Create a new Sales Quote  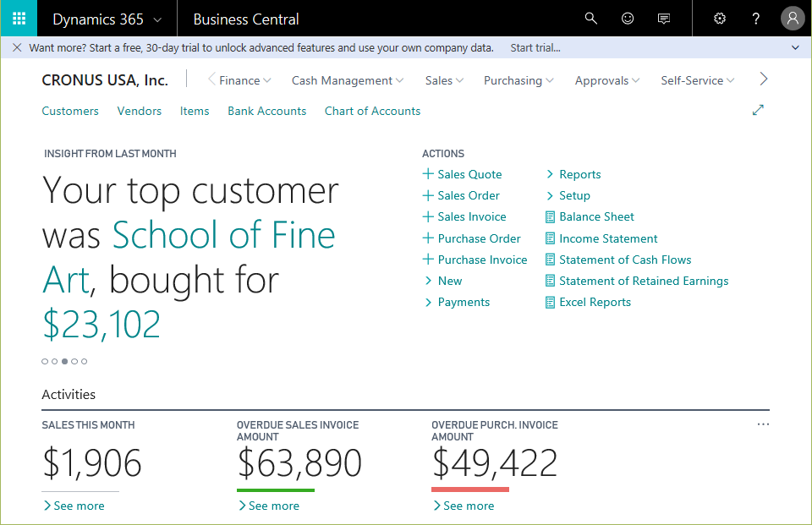[x=463, y=174]
